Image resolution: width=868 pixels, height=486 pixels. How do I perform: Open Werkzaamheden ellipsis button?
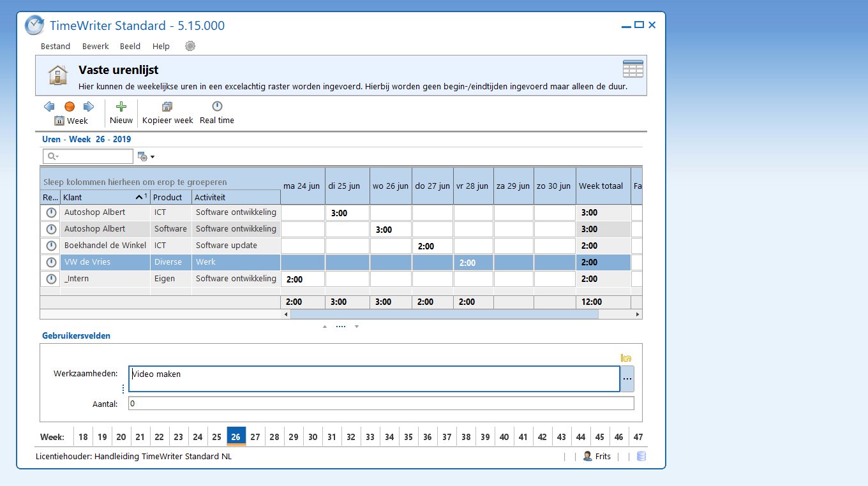627,379
